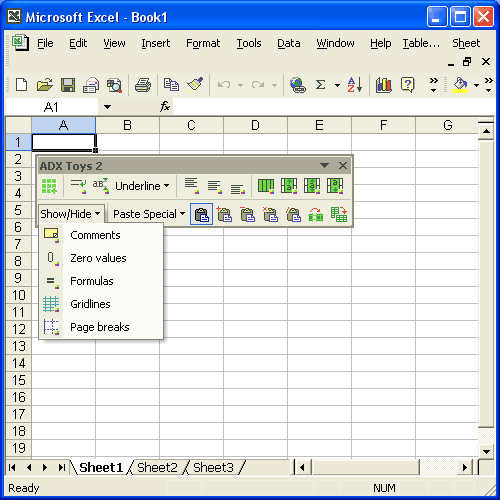The image size is (500, 500).
Task: Click the Print printer icon
Action: 143,85
